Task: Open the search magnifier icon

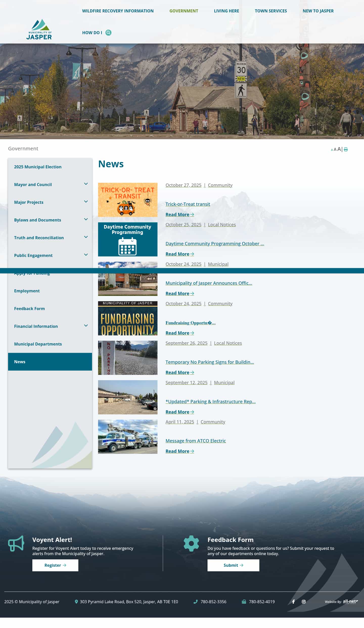Action: (108, 33)
